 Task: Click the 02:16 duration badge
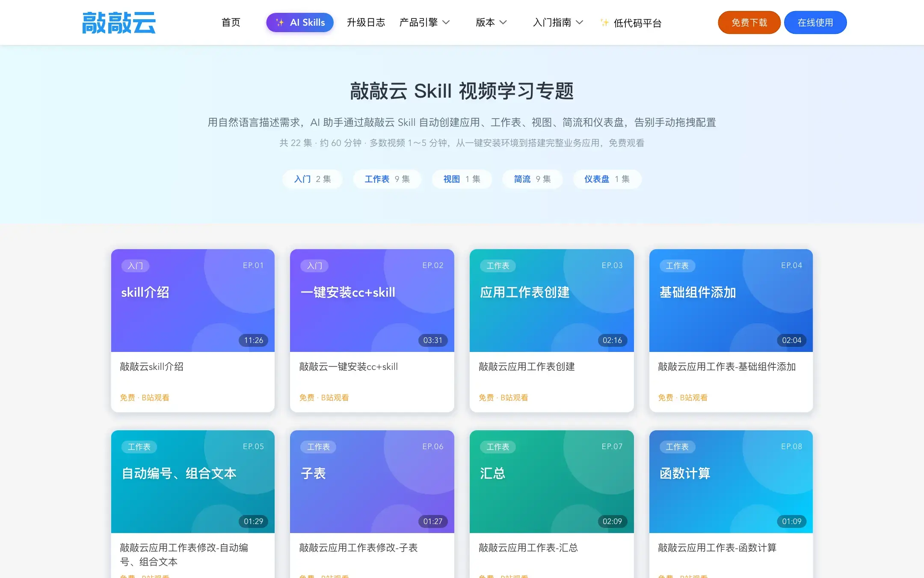tap(613, 340)
